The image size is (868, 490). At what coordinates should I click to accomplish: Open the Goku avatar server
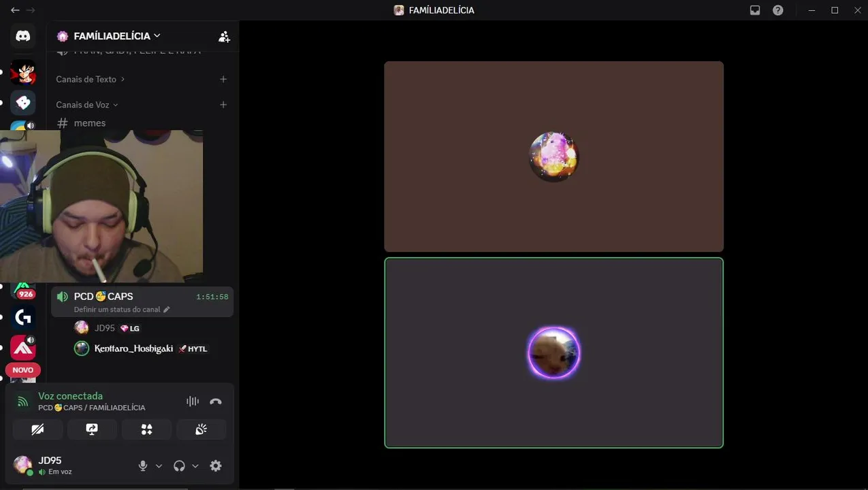tap(23, 71)
